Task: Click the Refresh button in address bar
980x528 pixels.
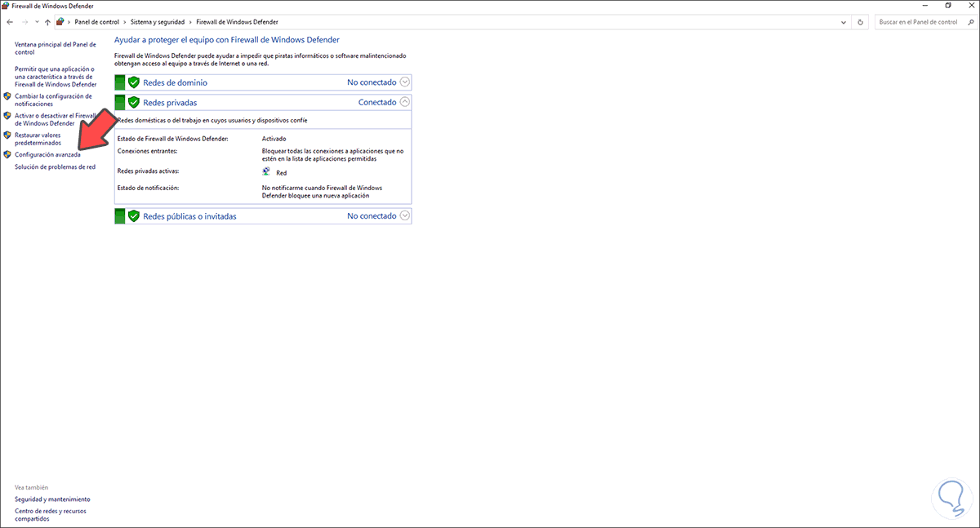Action: 862,22
